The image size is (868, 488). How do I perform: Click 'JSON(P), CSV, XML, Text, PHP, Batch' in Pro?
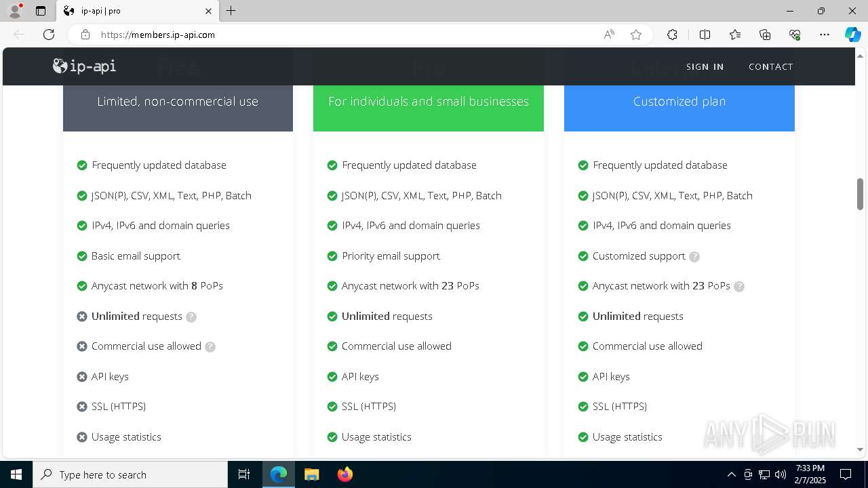(421, 195)
